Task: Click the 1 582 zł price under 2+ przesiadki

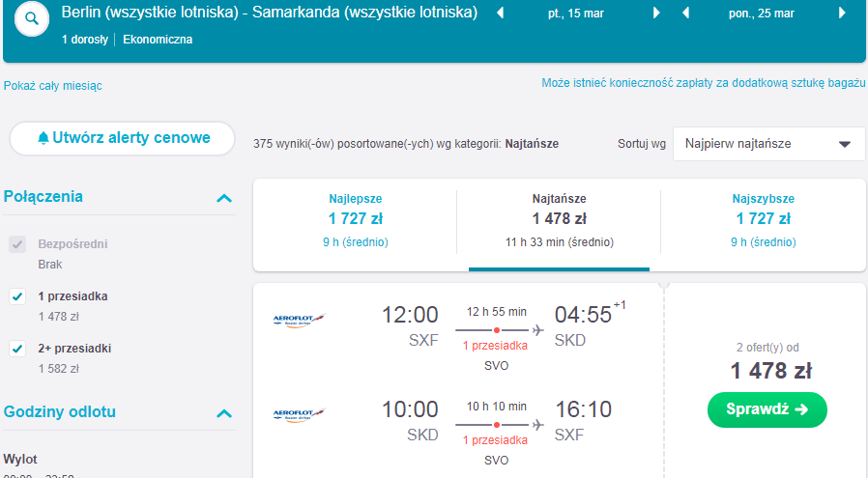Action: pyautogui.click(x=59, y=369)
